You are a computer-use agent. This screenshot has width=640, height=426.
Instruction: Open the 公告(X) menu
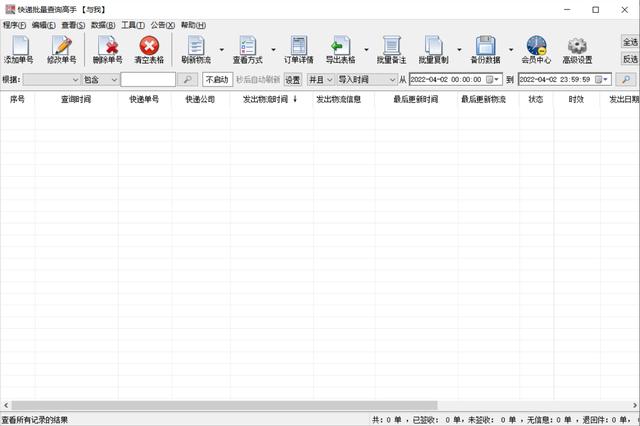point(162,25)
